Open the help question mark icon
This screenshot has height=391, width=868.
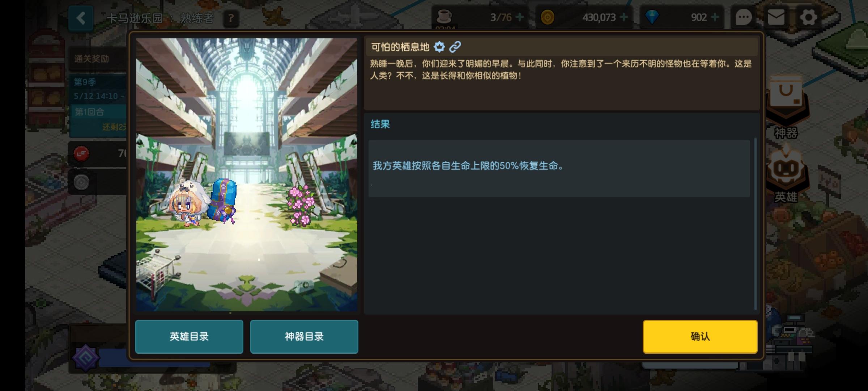point(231,18)
